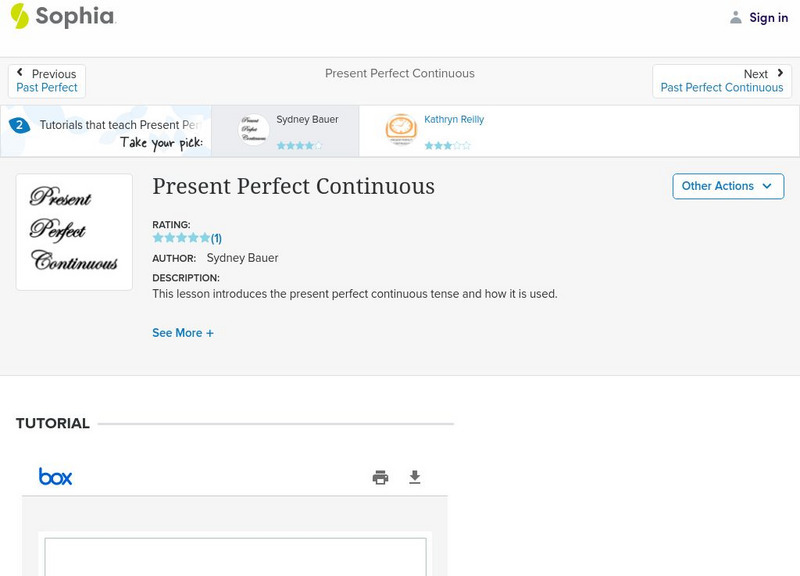800x576 pixels.
Task: Click the Sophia logo
Action: point(62,16)
